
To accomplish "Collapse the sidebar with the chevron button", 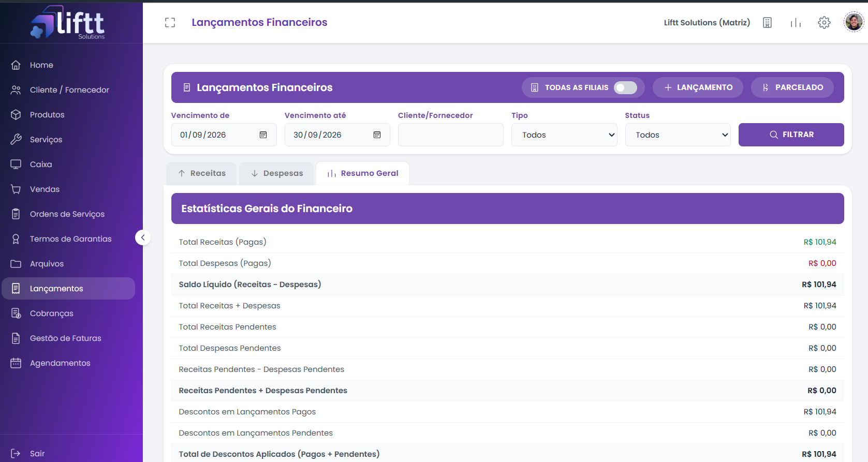I will coord(143,237).
